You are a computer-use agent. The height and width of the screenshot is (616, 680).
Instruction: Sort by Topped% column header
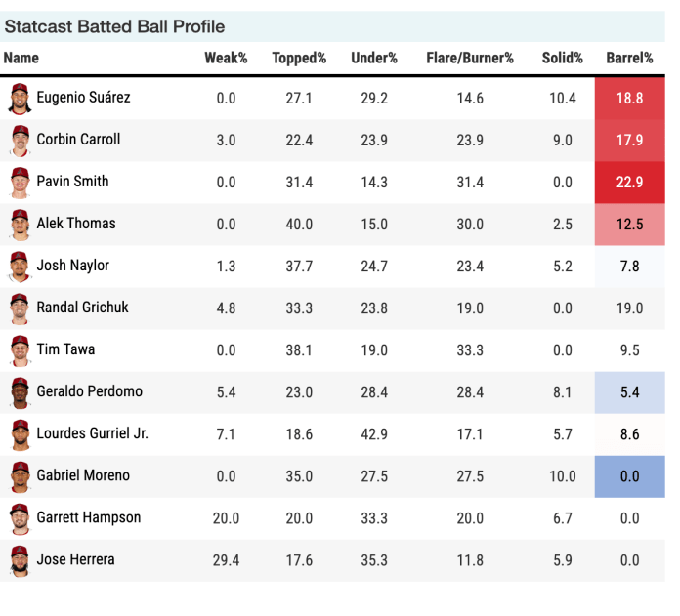pyautogui.click(x=299, y=58)
